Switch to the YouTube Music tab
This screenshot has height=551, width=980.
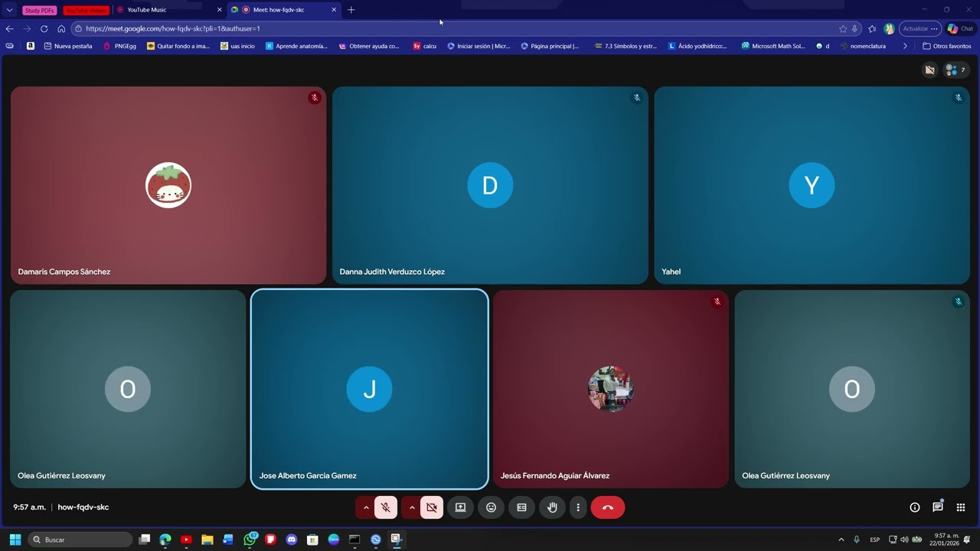click(x=168, y=10)
